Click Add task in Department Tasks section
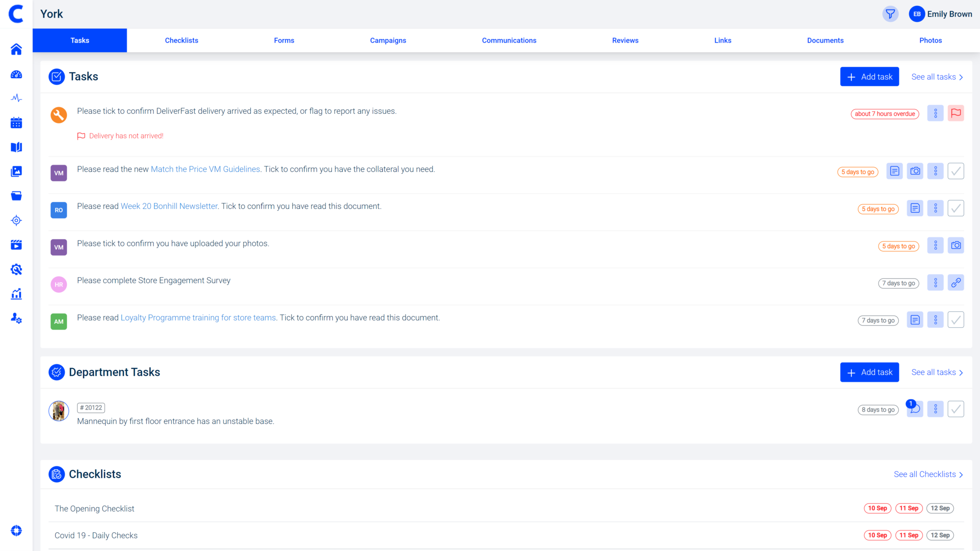980x551 pixels. click(x=869, y=372)
